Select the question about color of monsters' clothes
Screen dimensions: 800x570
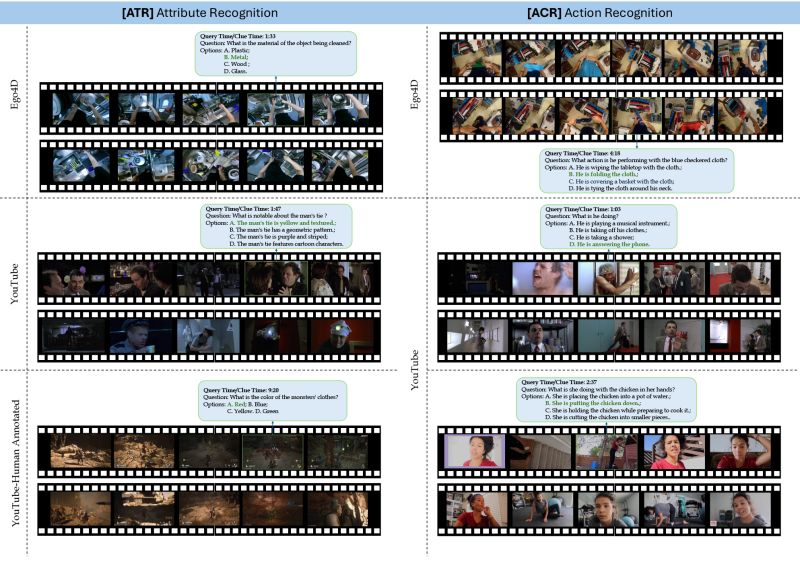click(271, 397)
